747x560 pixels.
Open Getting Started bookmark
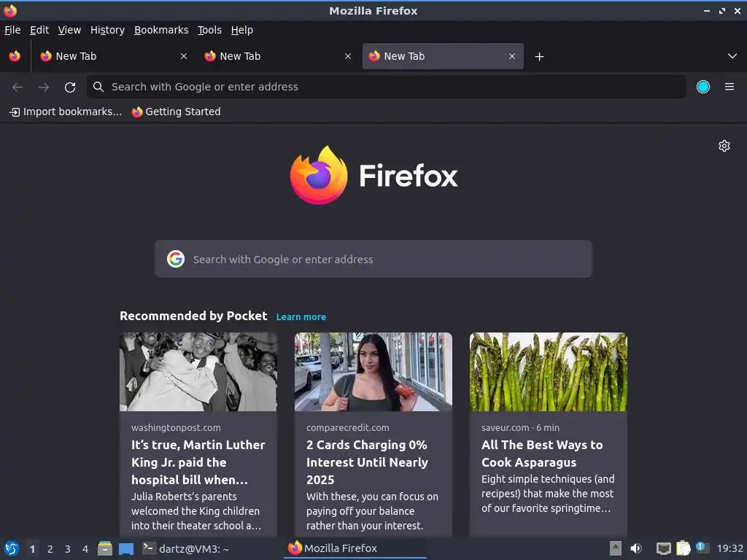coord(176,112)
